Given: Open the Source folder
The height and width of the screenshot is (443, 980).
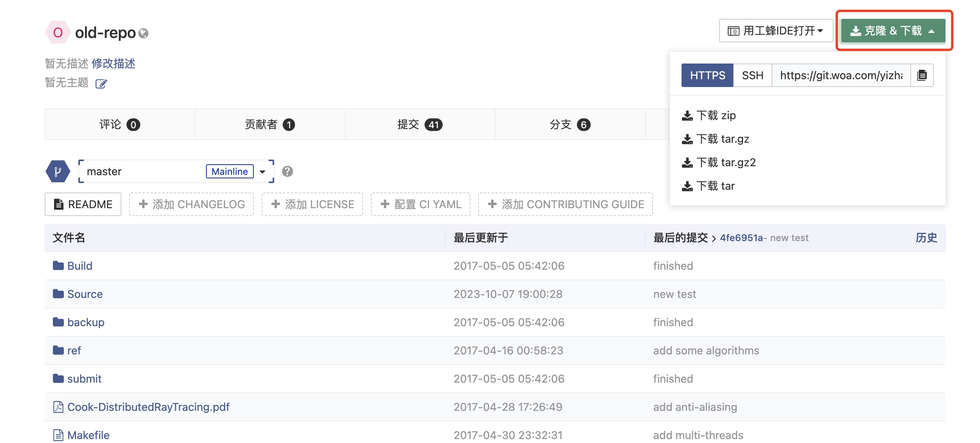Looking at the screenshot, I should 85,294.
